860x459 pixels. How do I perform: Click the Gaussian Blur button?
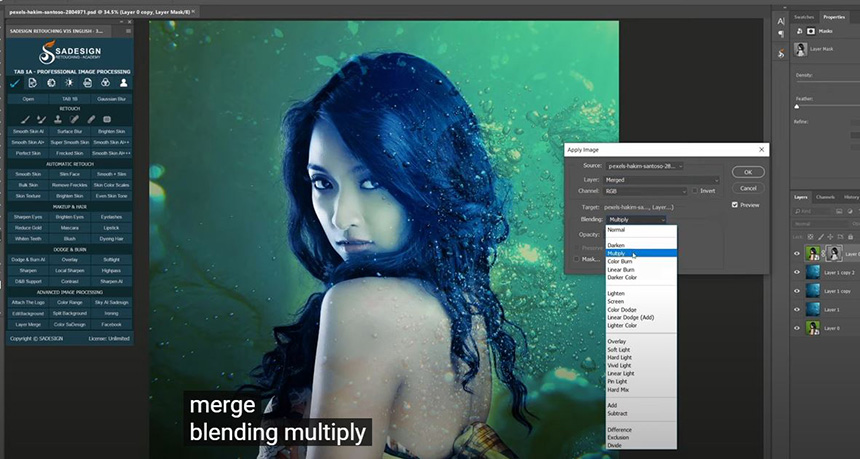click(x=109, y=100)
